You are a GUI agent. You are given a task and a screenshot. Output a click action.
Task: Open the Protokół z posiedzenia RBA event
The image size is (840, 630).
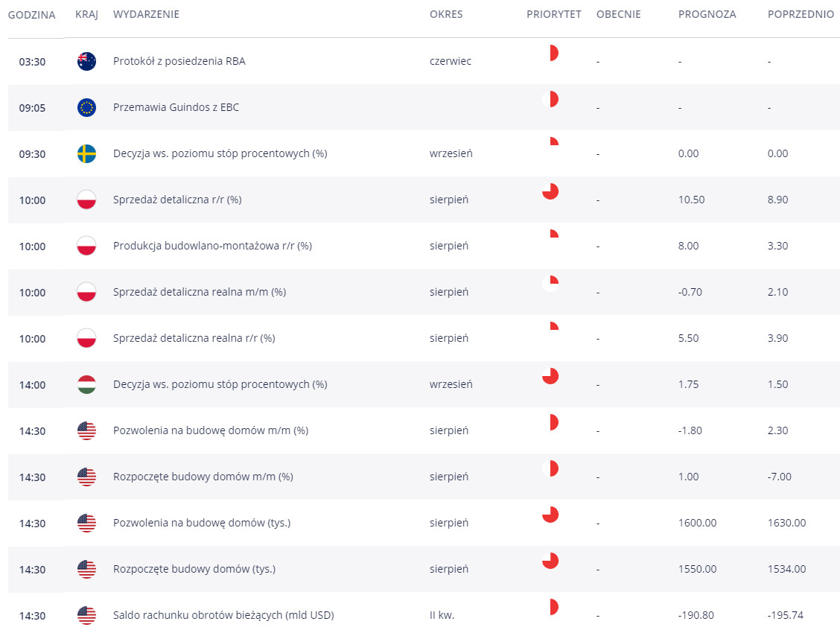click(179, 61)
